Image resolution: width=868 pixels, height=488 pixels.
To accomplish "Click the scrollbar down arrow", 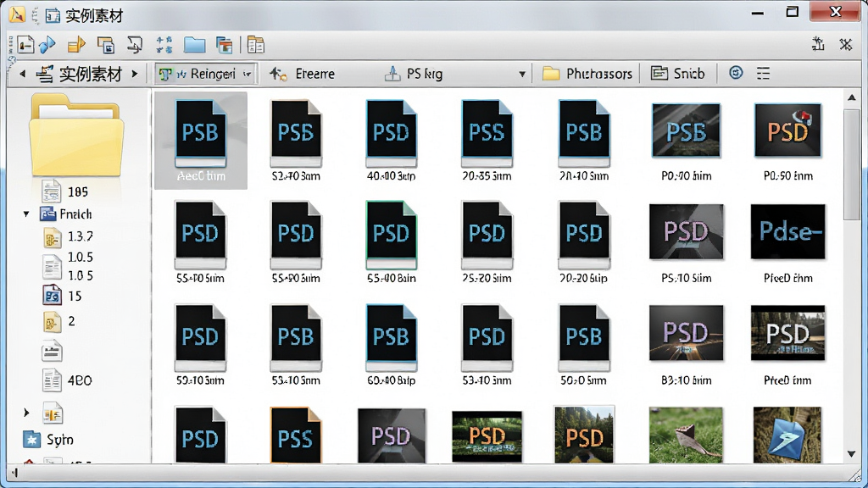I will pos(851,454).
